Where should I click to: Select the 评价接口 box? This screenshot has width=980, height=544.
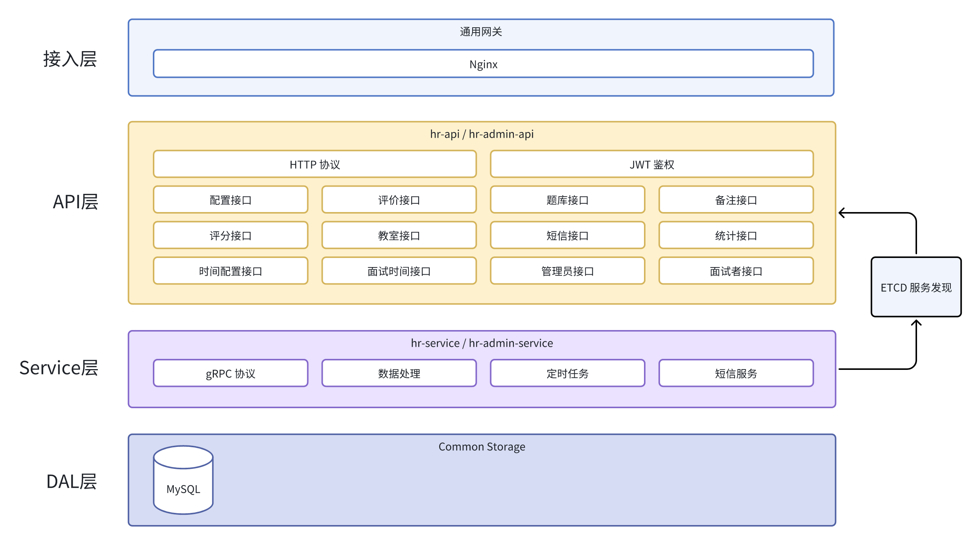(399, 200)
